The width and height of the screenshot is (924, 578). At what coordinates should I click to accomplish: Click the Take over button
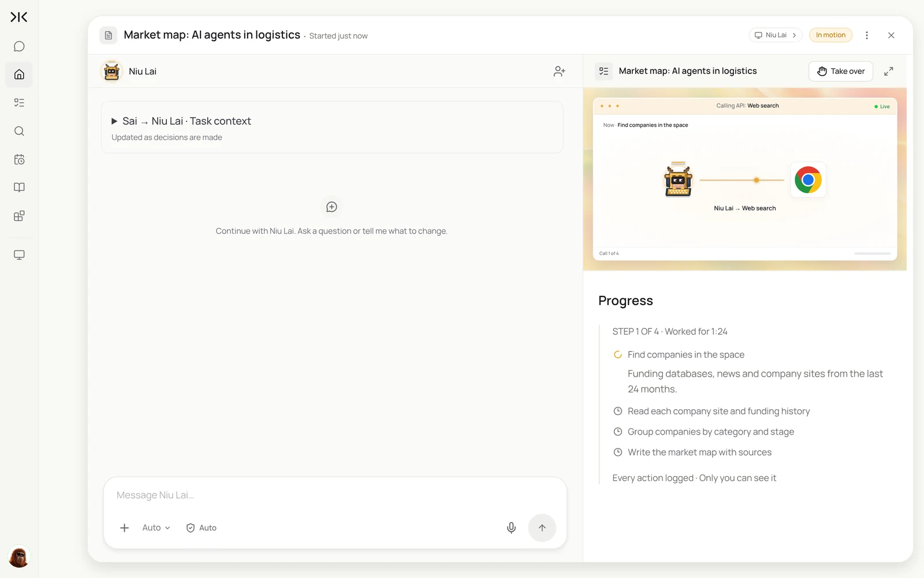click(x=841, y=71)
